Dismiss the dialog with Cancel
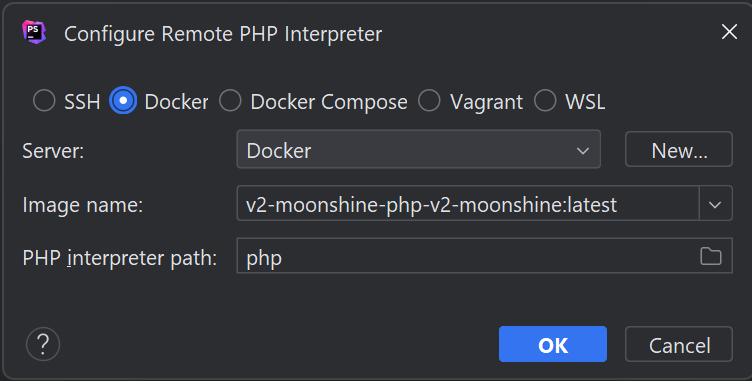The height and width of the screenshot is (381, 752). click(679, 344)
